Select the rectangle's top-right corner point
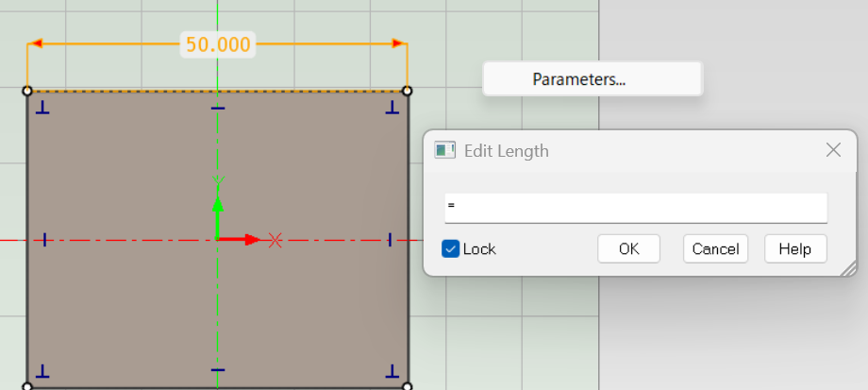 (407, 91)
